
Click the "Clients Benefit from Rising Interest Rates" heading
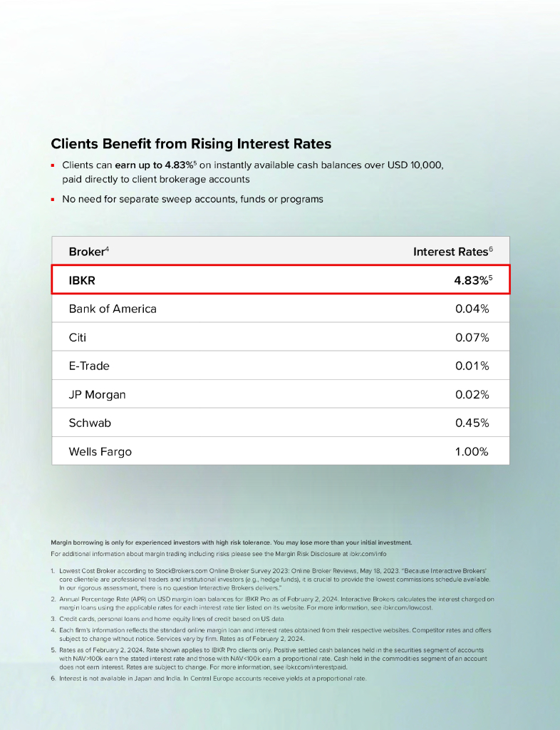pos(191,144)
